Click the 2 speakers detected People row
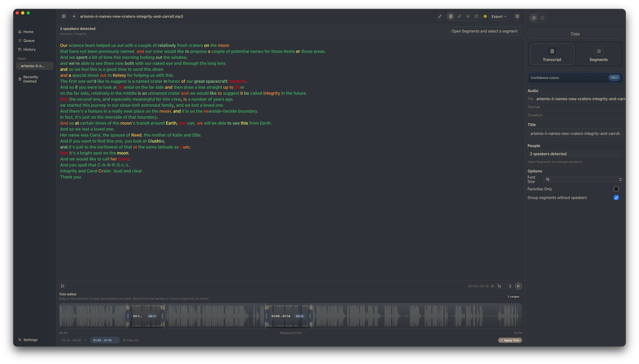 click(x=575, y=154)
